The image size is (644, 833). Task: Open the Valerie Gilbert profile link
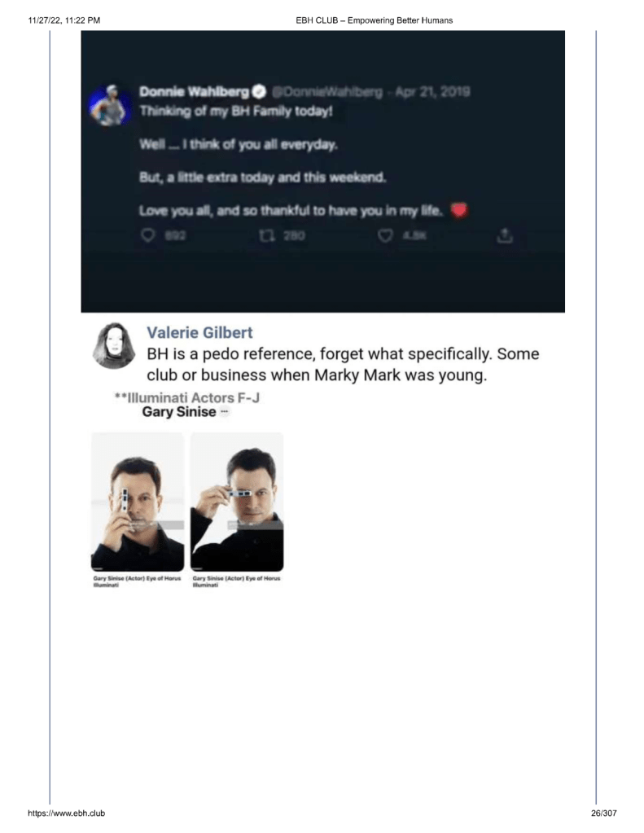pyautogui.click(x=199, y=332)
